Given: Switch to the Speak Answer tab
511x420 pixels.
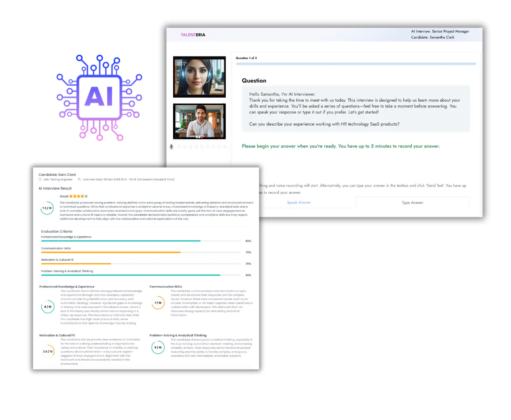Looking at the screenshot, I should tap(299, 202).
